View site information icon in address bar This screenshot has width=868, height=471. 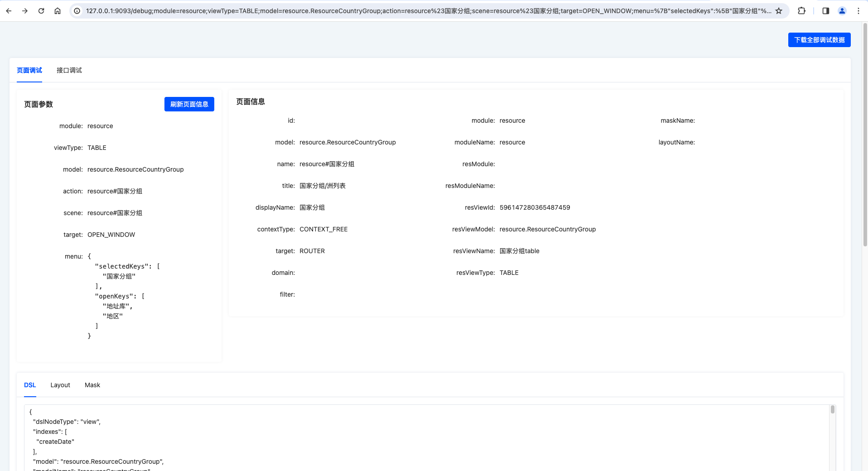pos(77,11)
